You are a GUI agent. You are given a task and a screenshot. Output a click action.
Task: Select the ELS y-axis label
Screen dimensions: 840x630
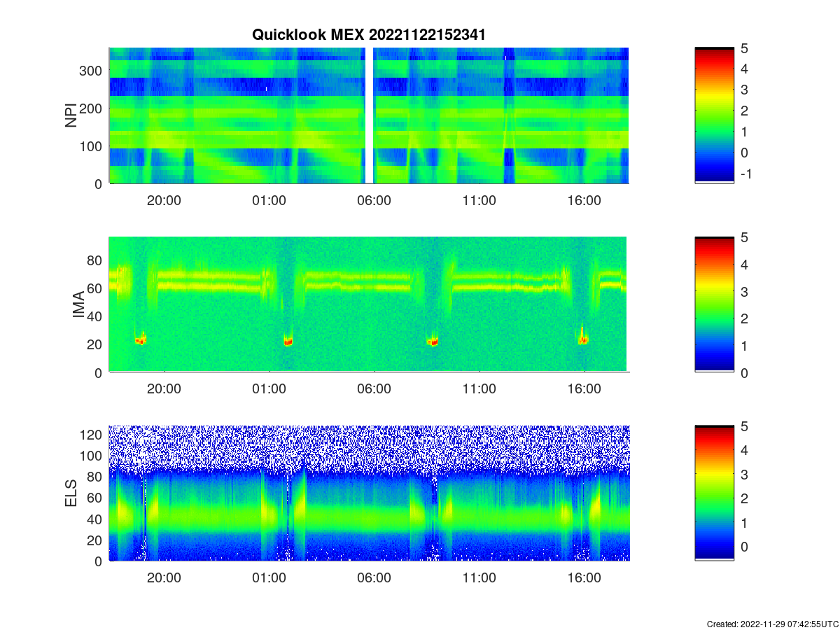tap(71, 493)
